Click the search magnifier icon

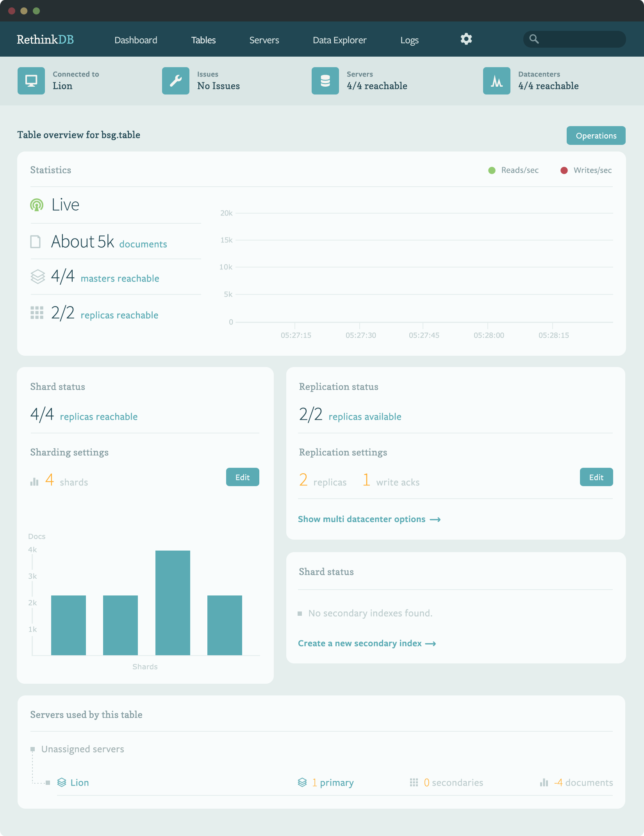coord(534,39)
